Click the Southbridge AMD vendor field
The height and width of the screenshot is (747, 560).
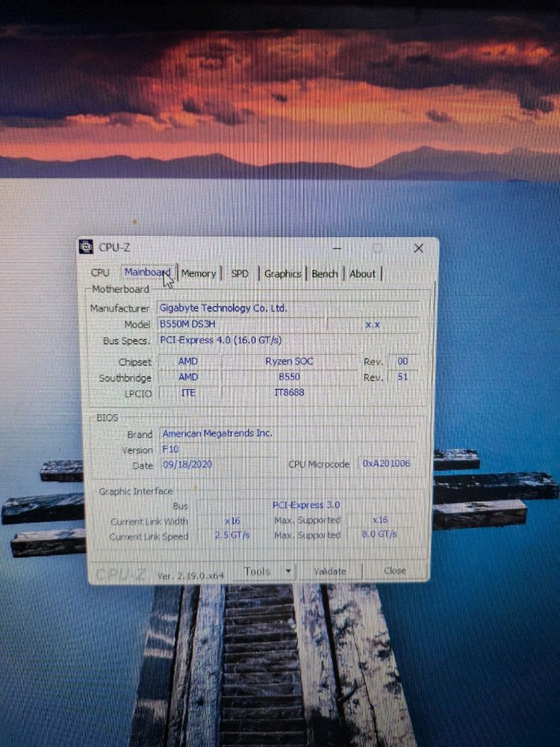click(188, 376)
